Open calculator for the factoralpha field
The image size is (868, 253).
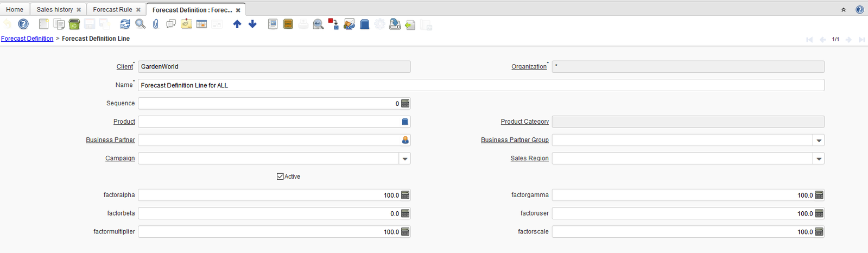[x=405, y=195]
